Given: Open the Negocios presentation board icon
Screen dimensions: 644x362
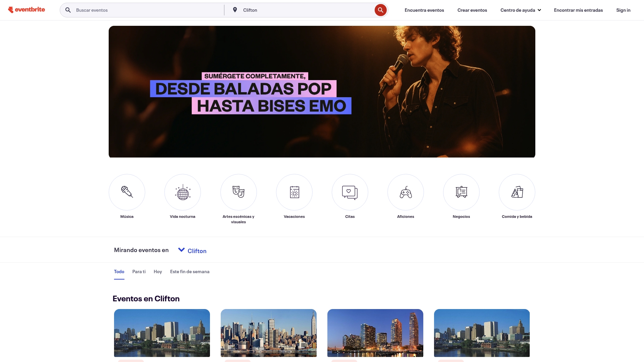Looking at the screenshot, I should coord(461,192).
